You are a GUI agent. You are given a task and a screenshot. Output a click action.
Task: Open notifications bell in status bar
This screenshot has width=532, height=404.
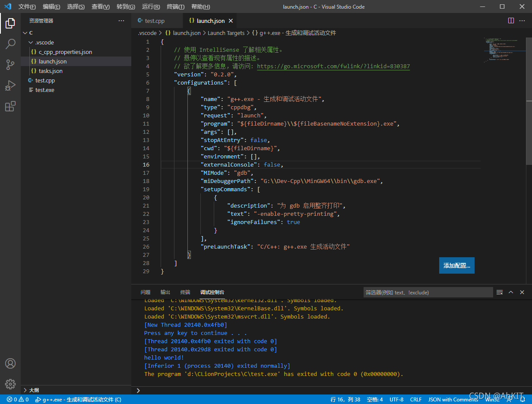(523, 399)
